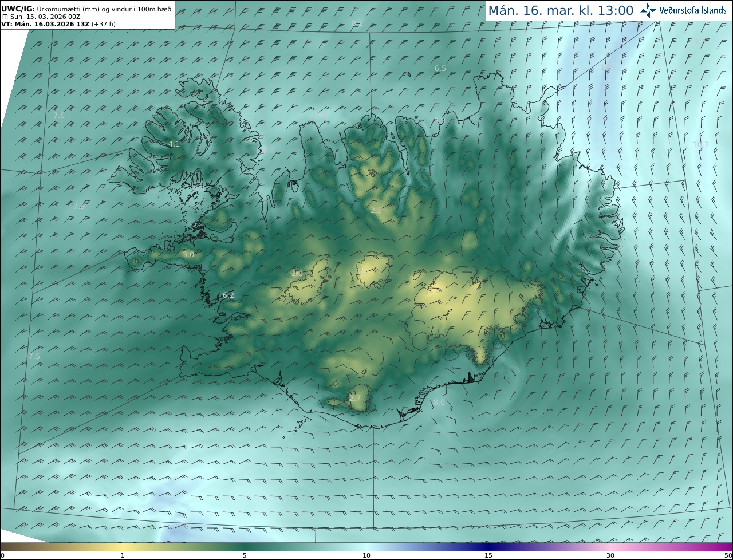Click the 6.5 value on the map
Screen dimensions: 733x560
click(440, 68)
